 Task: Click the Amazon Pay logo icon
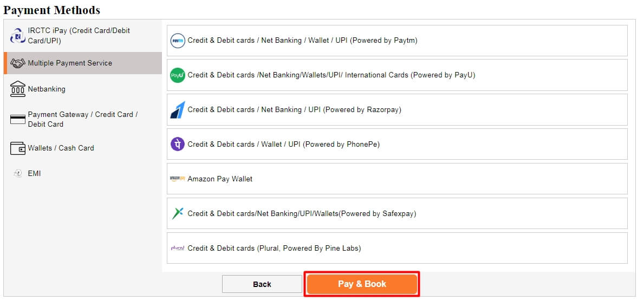(178, 179)
